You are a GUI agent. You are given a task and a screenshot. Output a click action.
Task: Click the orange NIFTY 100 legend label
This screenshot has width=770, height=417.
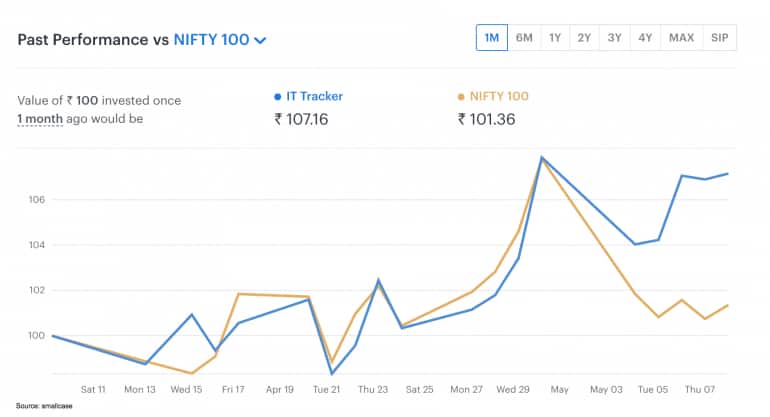click(x=499, y=96)
